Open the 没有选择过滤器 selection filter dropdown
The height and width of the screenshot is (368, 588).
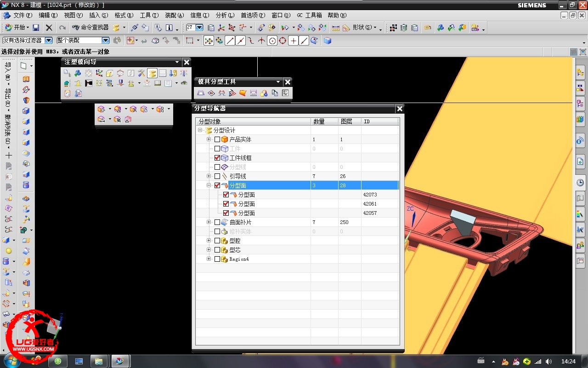pyautogui.click(x=49, y=40)
